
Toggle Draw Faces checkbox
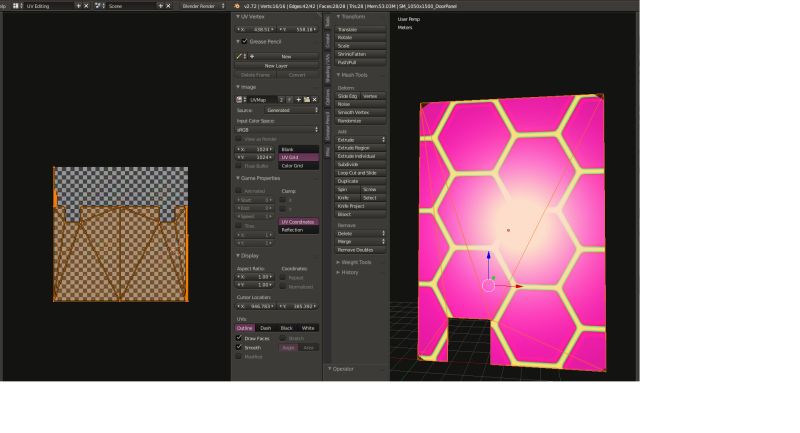(238, 338)
